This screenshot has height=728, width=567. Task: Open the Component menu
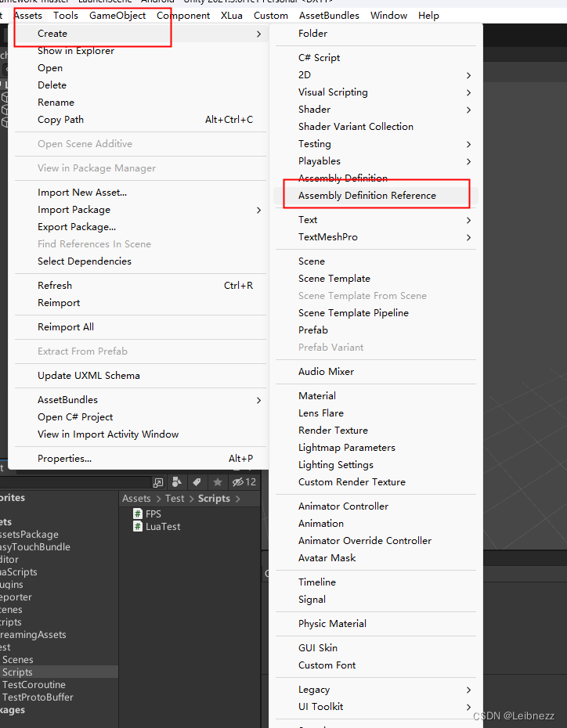183,16
